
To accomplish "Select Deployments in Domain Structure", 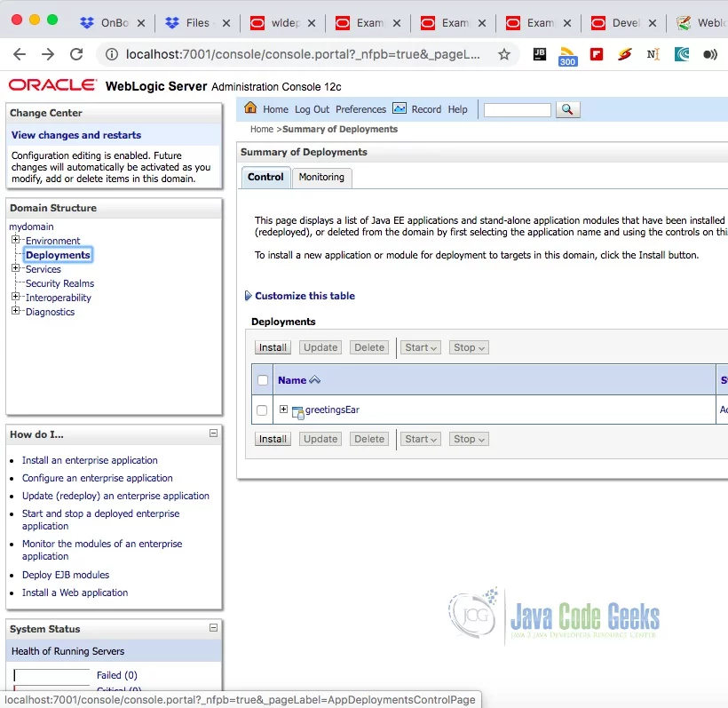I will [x=58, y=255].
